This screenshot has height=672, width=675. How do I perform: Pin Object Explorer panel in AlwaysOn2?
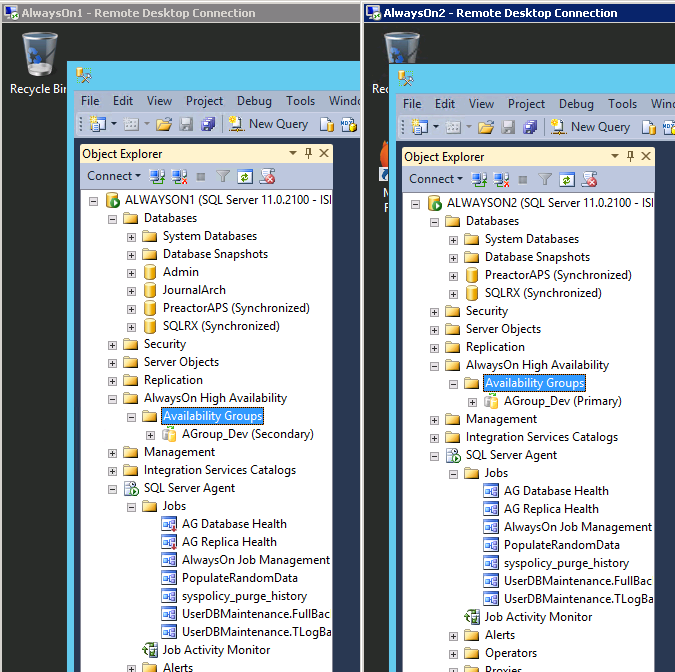pos(630,156)
